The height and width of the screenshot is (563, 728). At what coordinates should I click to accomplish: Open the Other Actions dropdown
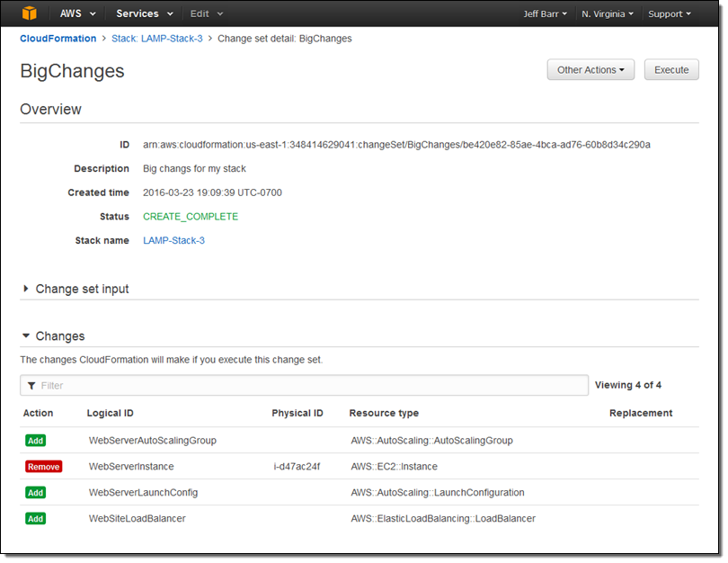(590, 70)
